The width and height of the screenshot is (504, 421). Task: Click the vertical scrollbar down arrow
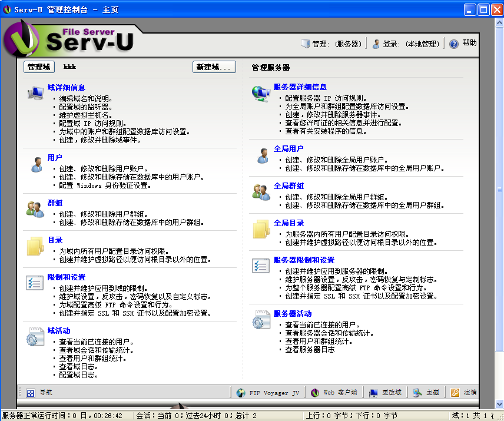point(499,404)
